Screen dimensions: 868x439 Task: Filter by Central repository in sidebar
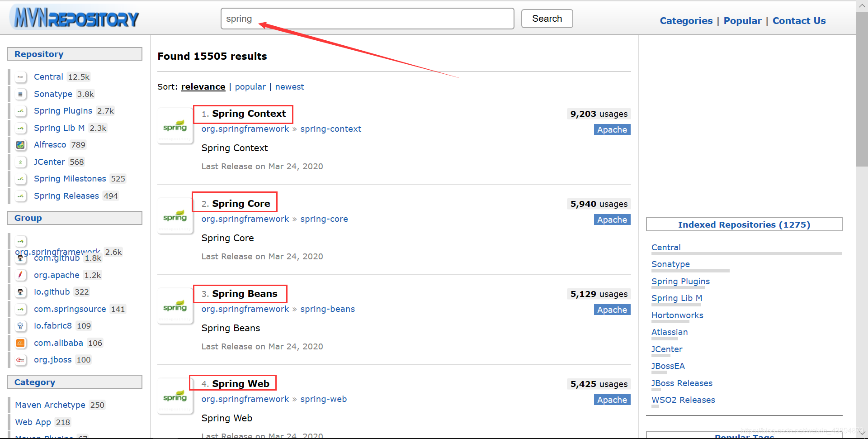48,77
